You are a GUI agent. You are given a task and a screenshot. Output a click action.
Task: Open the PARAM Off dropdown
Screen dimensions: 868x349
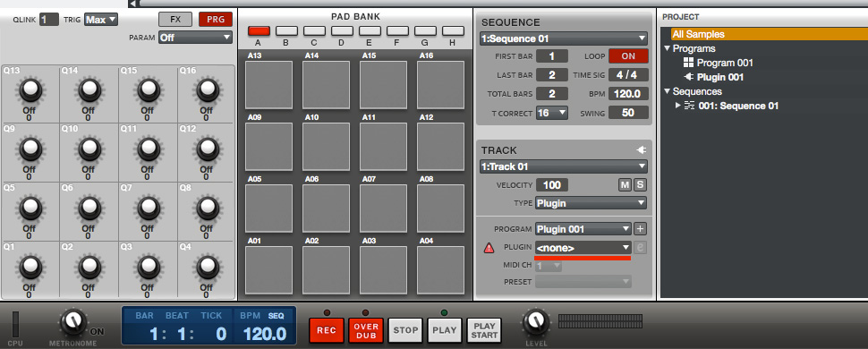click(x=195, y=38)
